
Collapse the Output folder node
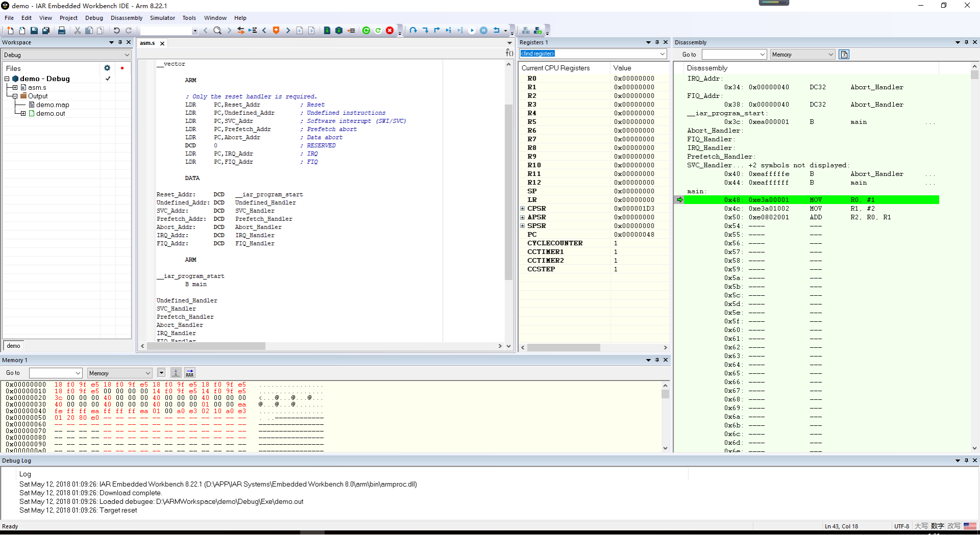(15, 96)
